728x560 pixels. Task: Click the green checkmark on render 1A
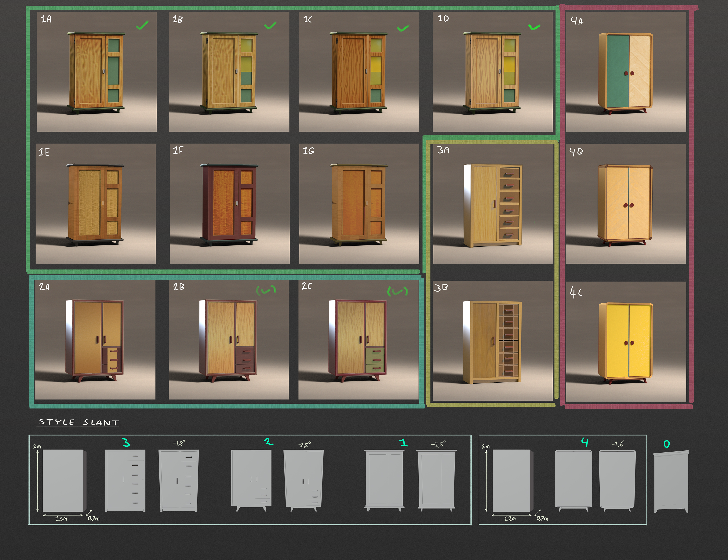(142, 25)
